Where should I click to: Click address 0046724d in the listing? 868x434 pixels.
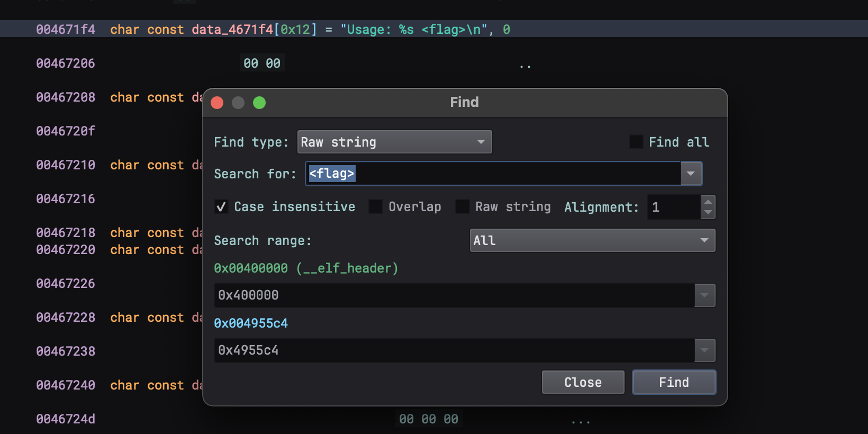66,419
